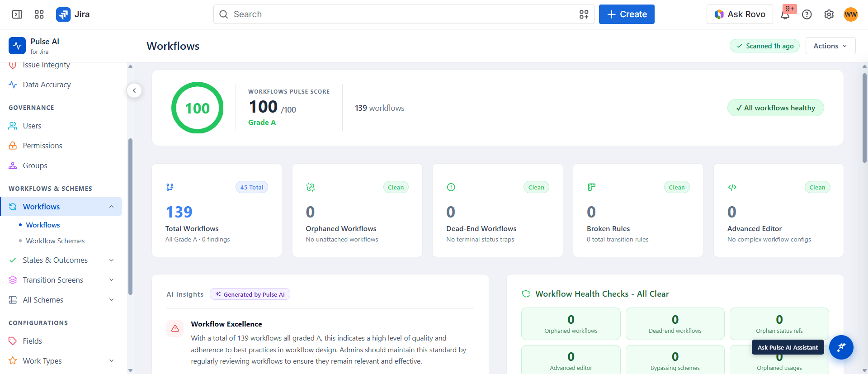Click the Dead-End Workflows alert icon
The width and height of the screenshot is (868, 374).
(x=451, y=187)
